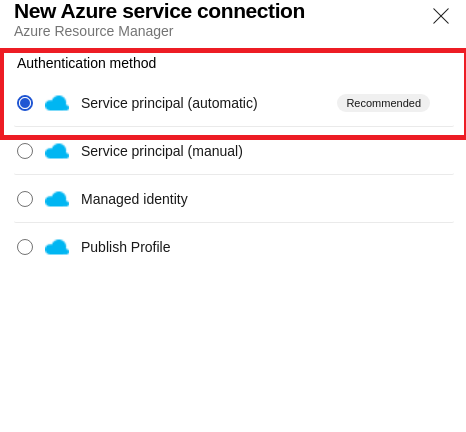The height and width of the screenshot is (432, 466).
Task: Click the New Azure service connection title
Action: point(159,11)
